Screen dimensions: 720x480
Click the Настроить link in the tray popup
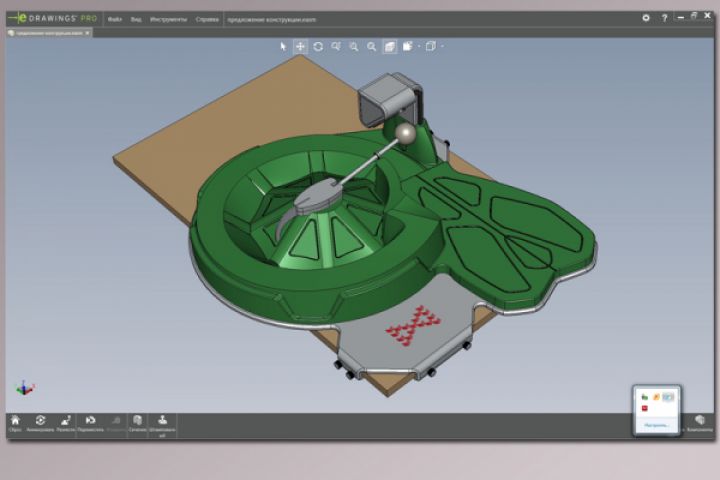tap(657, 425)
